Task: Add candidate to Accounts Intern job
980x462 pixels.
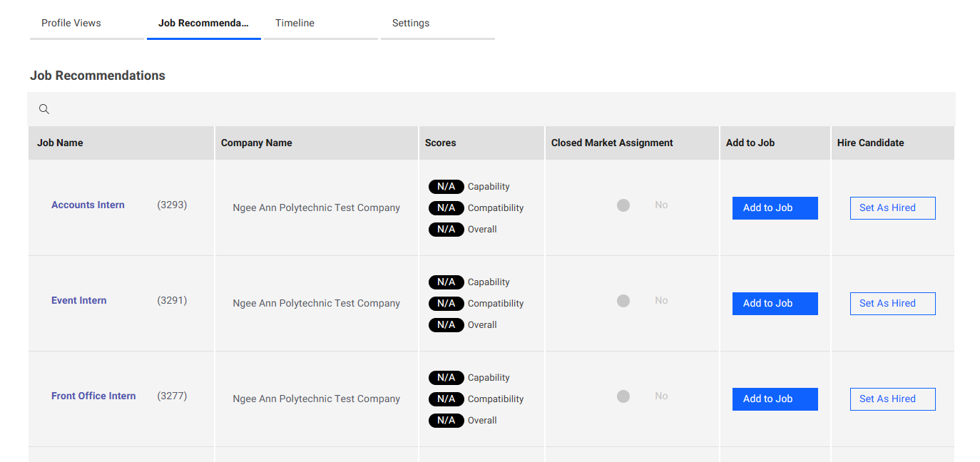Action: pyautogui.click(x=775, y=208)
